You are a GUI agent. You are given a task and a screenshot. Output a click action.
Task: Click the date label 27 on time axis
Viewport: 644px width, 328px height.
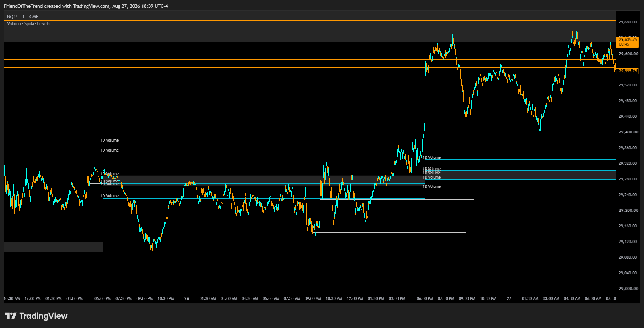pos(509,298)
